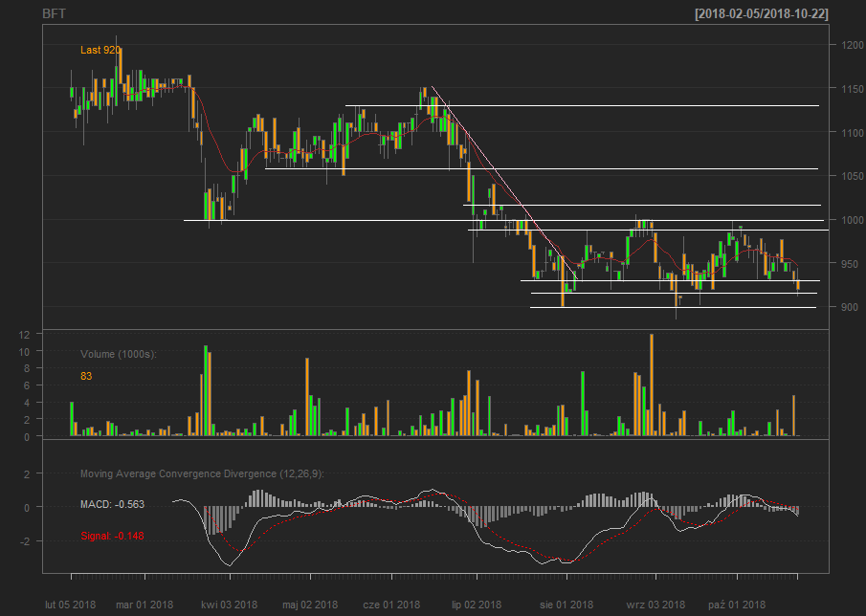
Task: Click the date range label 2018-02-05/2018-10-22
Action: tap(762, 13)
